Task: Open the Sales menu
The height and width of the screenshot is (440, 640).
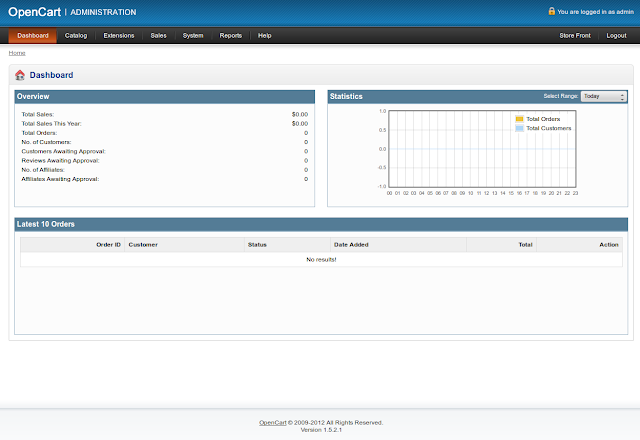Action: coord(158,36)
